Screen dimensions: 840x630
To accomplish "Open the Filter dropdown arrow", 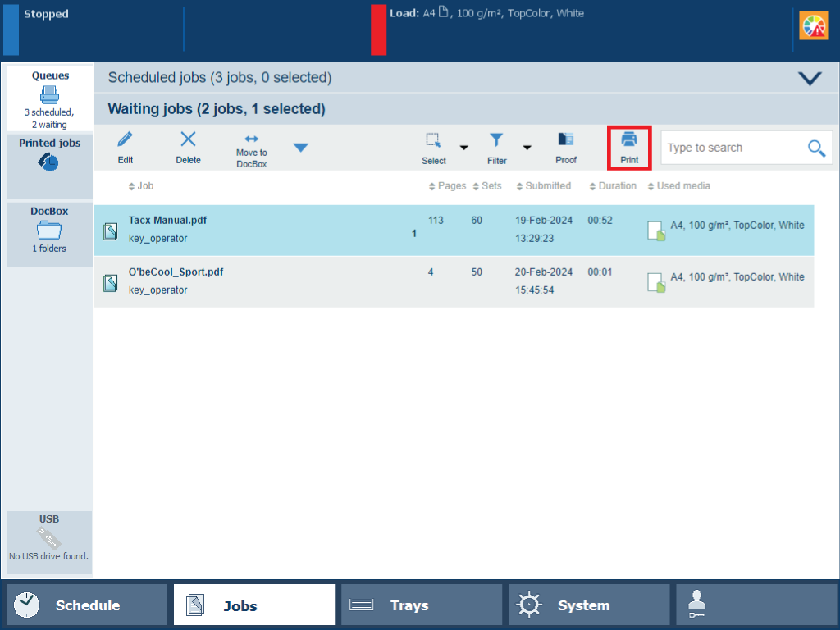I will (527, 148).
